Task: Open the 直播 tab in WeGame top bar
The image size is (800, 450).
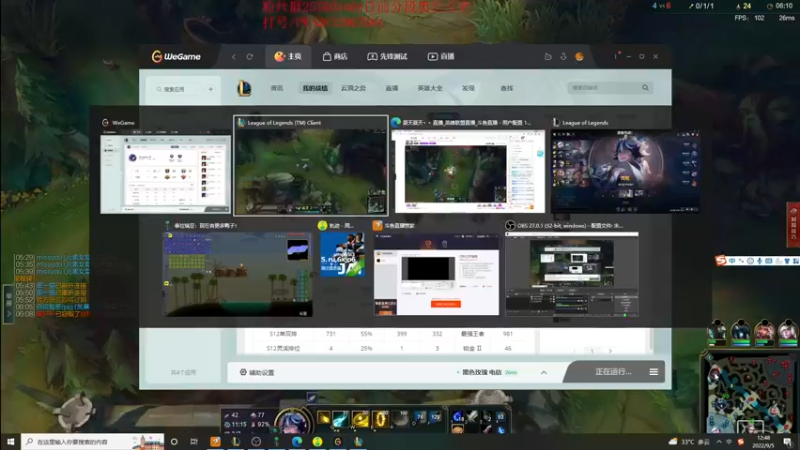Action: 441,57
